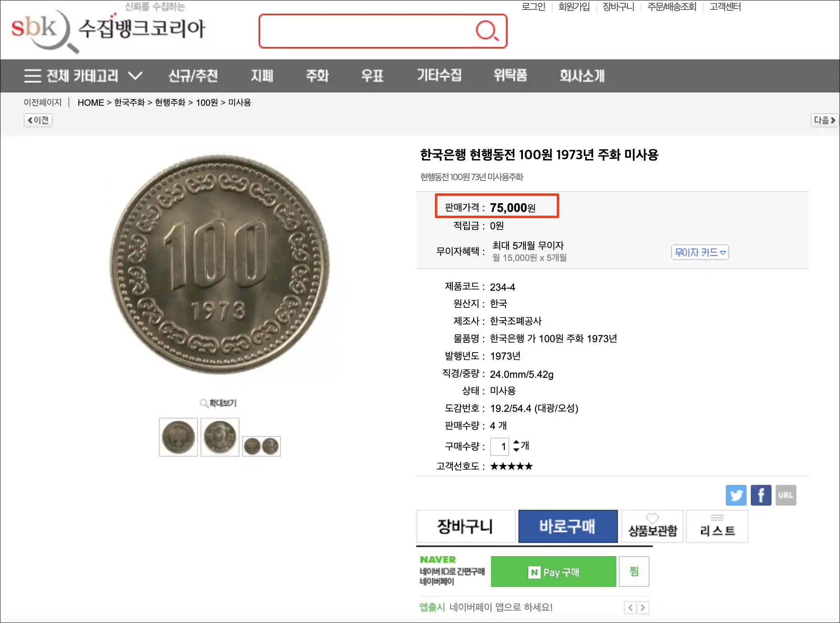This screenshot has height=623, width=840.
Task: Click the N Pay 구매 button
Action: pyautogui.click(x=553, y=571)
